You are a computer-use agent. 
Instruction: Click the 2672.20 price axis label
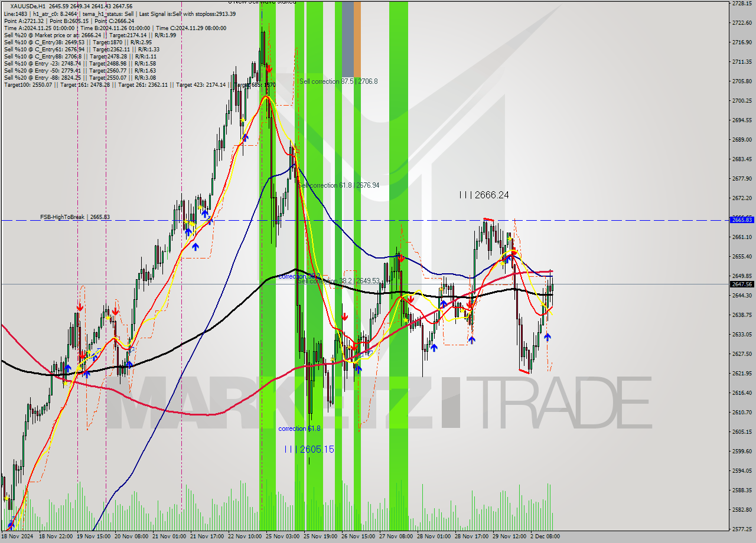point(741,198)
